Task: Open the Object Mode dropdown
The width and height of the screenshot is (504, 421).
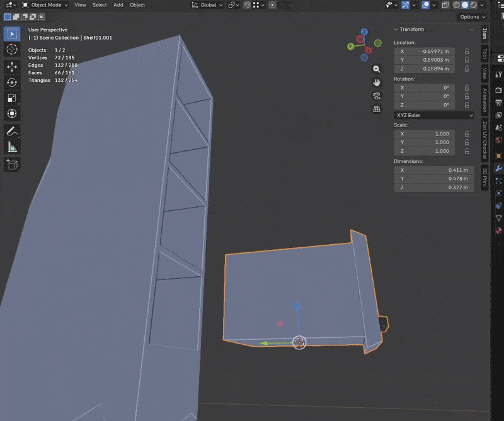Action: pos(45,5)
